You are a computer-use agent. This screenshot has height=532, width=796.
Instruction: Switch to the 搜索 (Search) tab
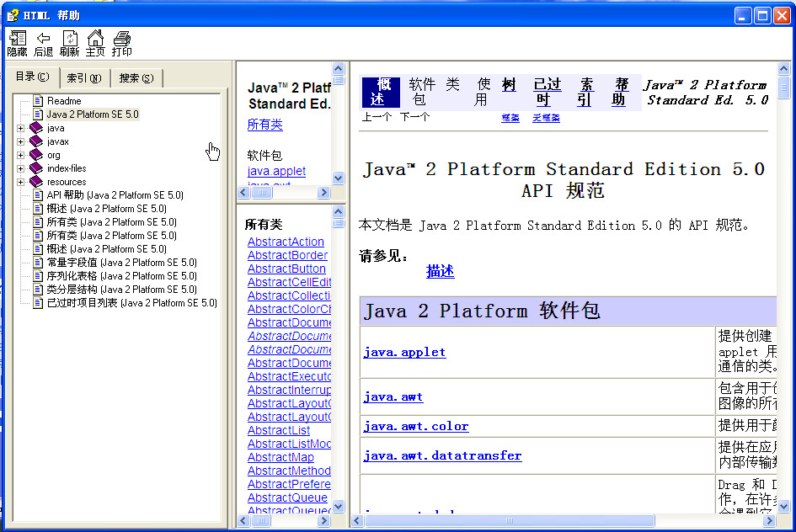pos(136,78)
